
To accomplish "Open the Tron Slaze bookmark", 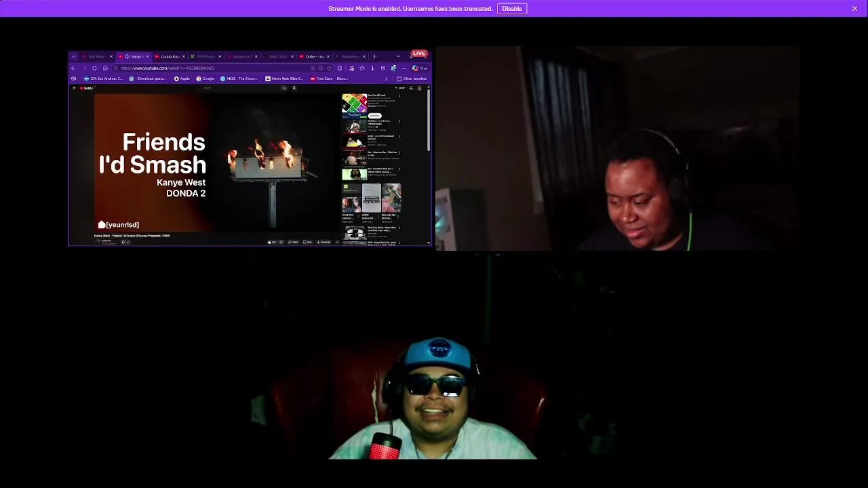I will pyautogui.click(x=329, y=79).
